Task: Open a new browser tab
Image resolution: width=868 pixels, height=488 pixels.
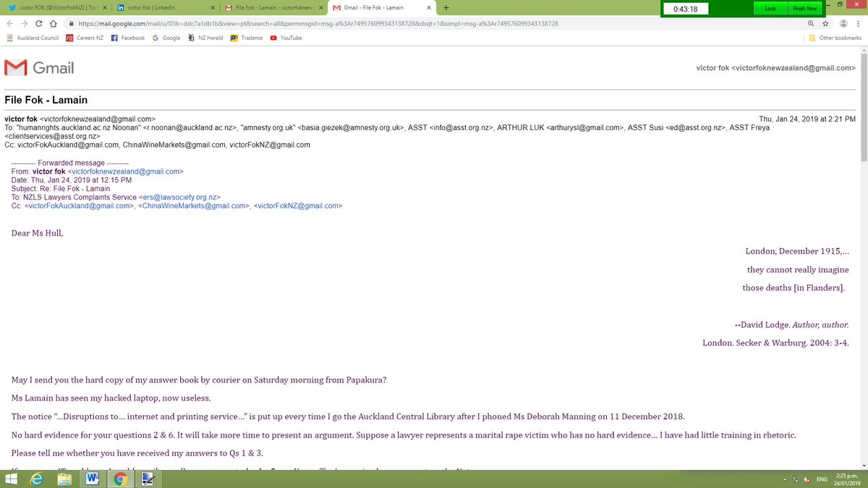Action: coord(446,8)
